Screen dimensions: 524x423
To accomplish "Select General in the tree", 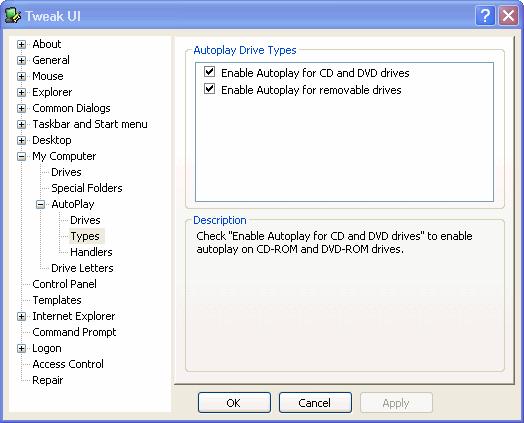I will point(51,60).
